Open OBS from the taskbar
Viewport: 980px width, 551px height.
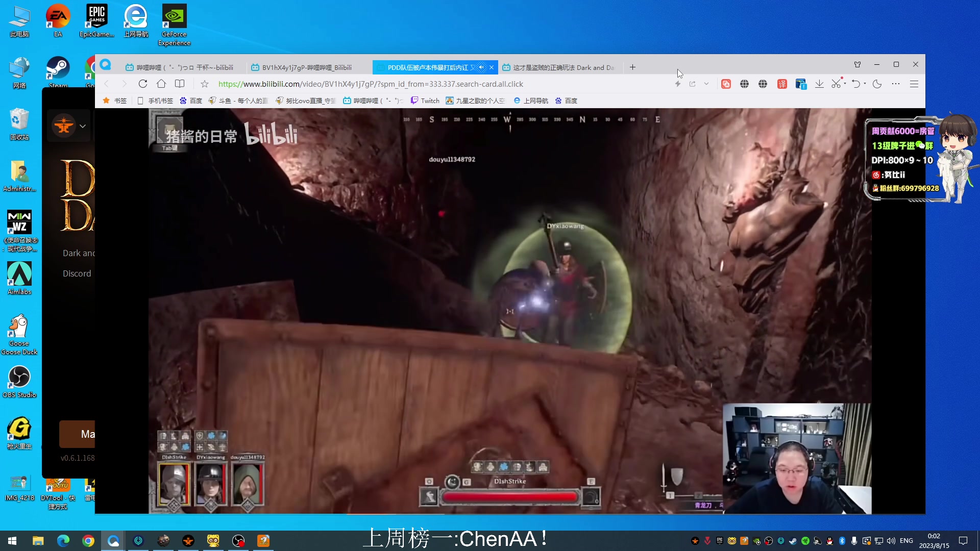(x=238, y=541)
